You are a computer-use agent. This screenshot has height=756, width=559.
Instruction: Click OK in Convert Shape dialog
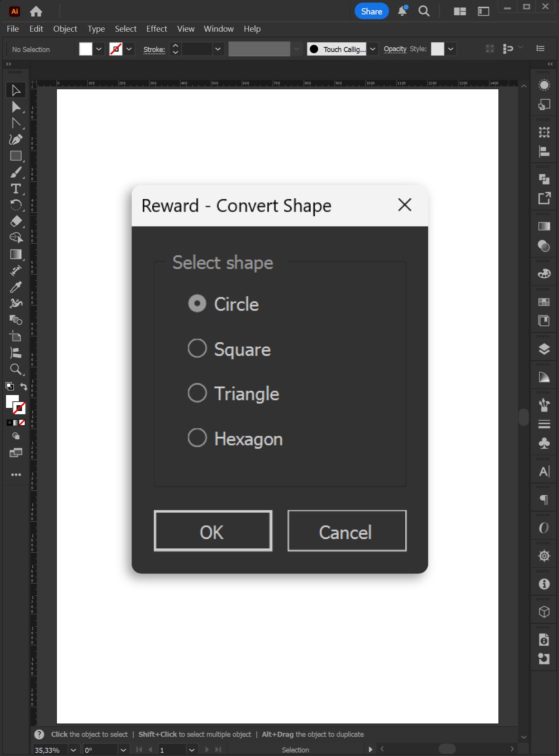pos(213,531)
